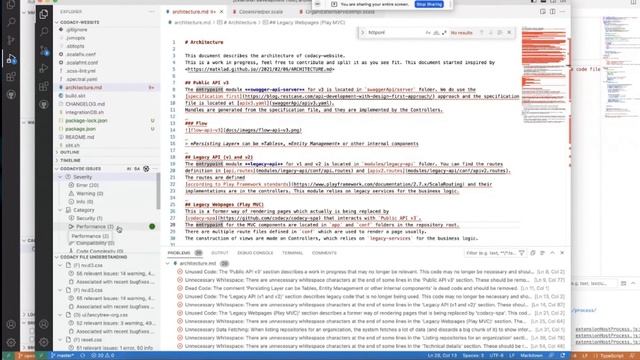Screen dimensions: 640x360
Task: Expand Outline section
Action: (107, 152)
